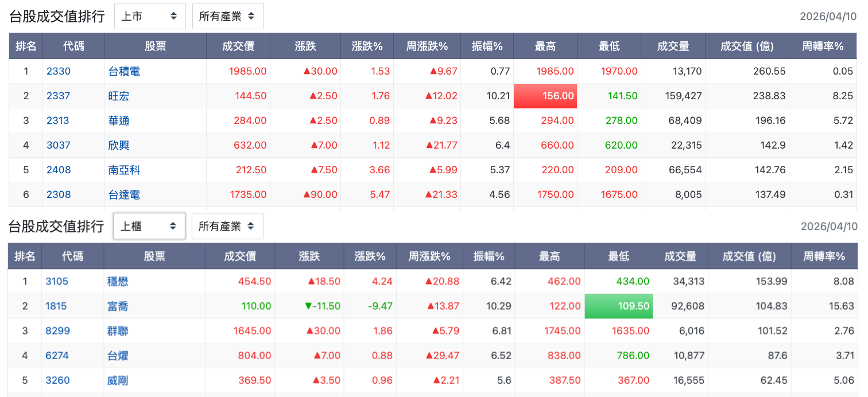Sort lower table by 代碼 header
The image size is (868, 397).
73,256
